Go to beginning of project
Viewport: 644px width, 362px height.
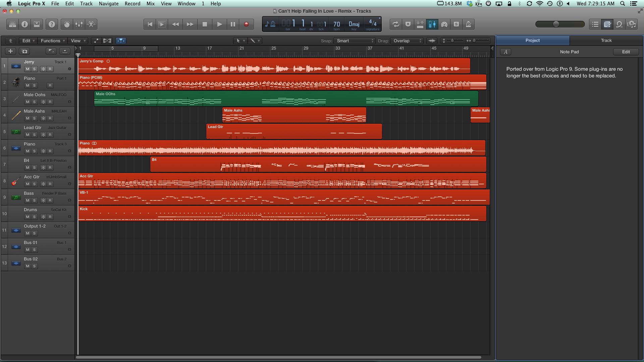(x=150, y=24)
